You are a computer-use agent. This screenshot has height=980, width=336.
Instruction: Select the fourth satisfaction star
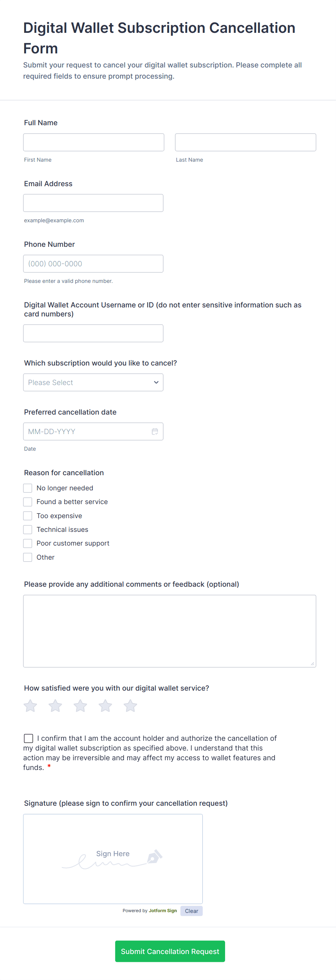click(105, 706)
